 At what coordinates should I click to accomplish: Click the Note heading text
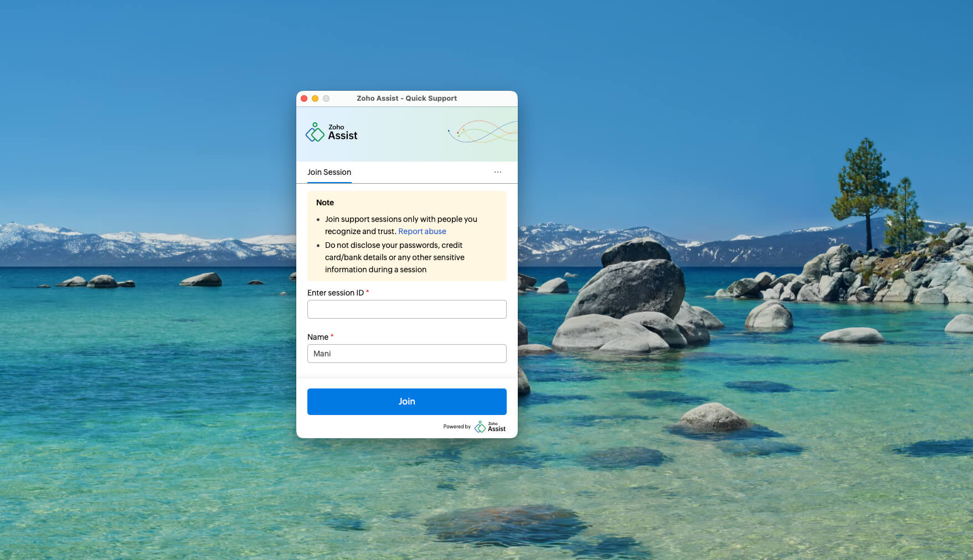[325, 203]
